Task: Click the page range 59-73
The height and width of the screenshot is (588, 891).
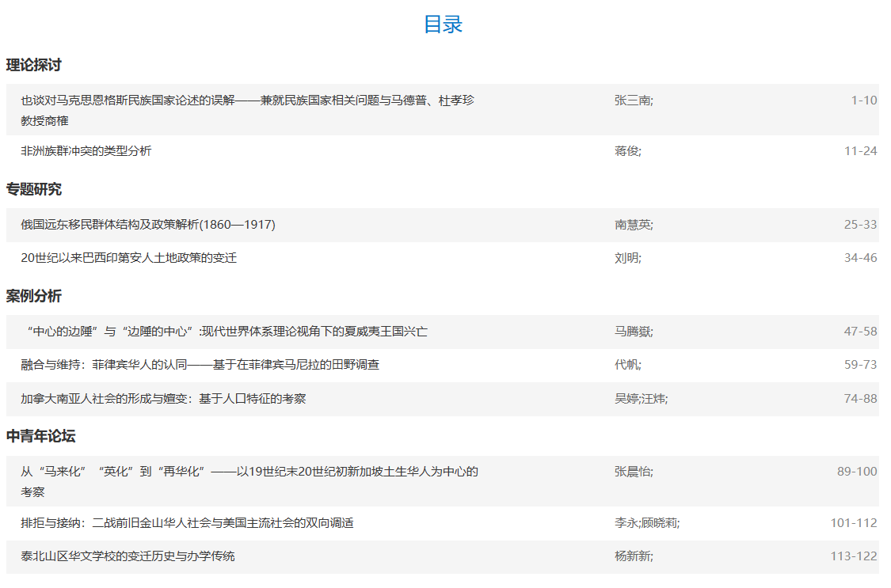Action: (860, 365)
